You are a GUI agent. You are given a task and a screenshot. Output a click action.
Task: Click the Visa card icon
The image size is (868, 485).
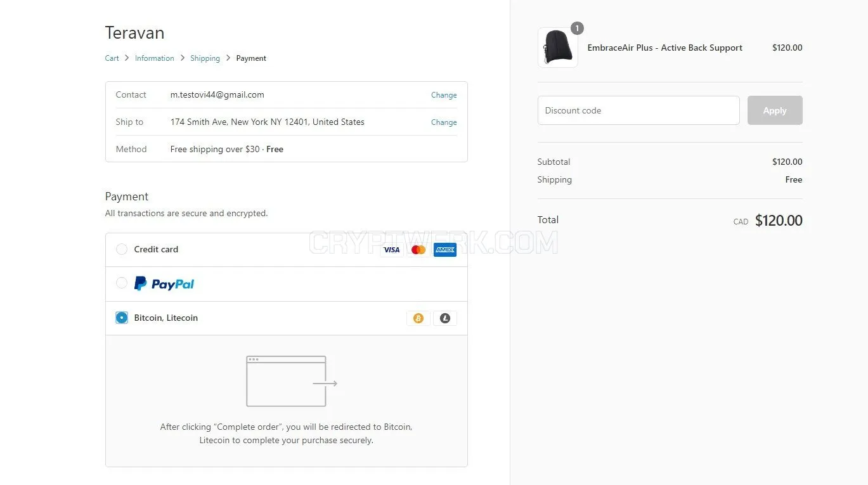pos(392,250)
